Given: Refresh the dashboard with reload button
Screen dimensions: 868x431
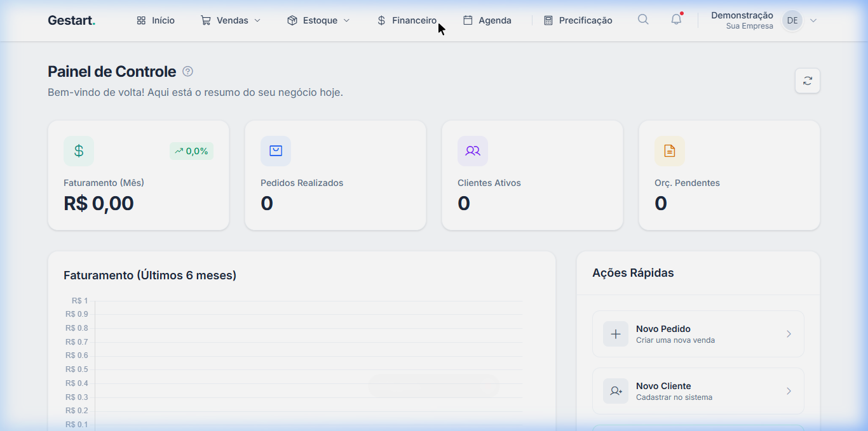Looking at the screenshot, I should click(x=808, y=81).
